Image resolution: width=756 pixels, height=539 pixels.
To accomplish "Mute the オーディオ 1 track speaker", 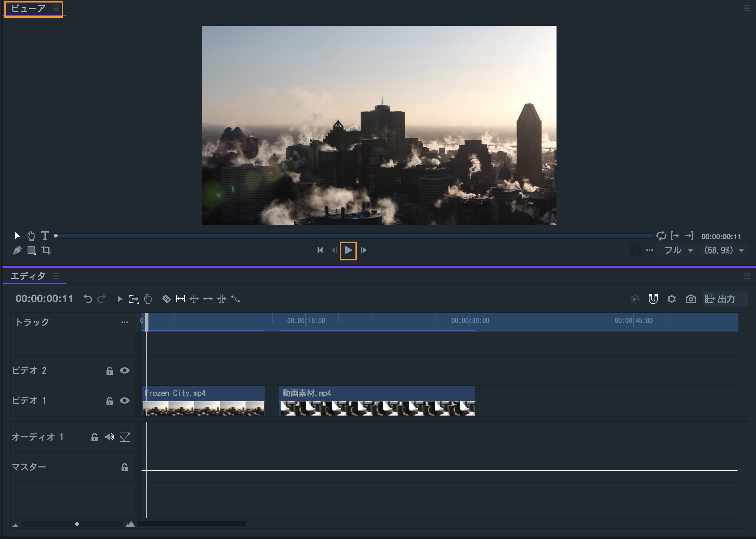I will 110,437.
